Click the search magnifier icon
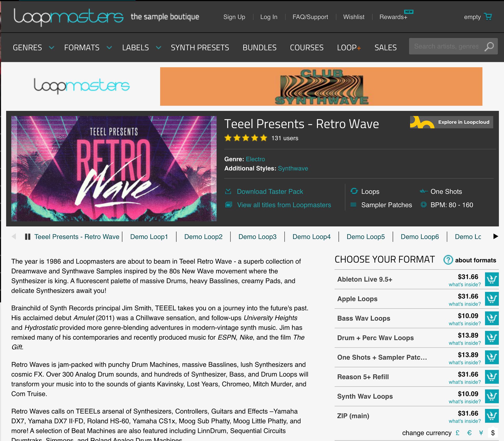 coord(489,46)
